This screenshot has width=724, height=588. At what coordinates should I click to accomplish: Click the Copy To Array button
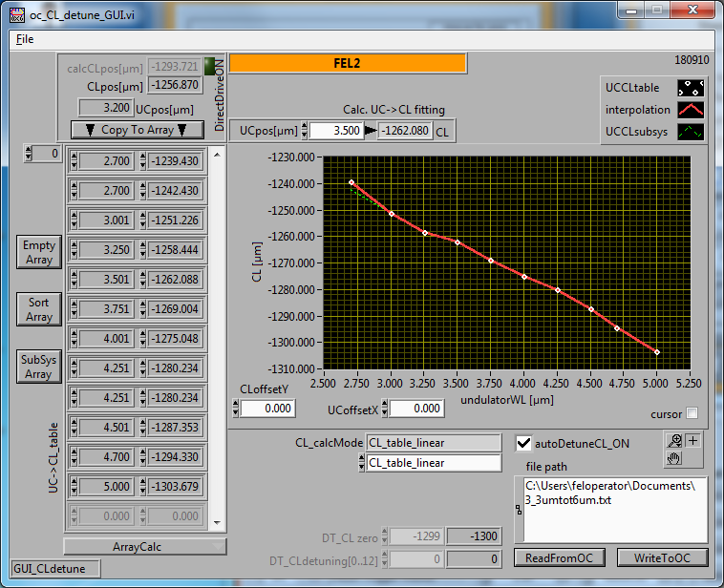click(138, 130)
